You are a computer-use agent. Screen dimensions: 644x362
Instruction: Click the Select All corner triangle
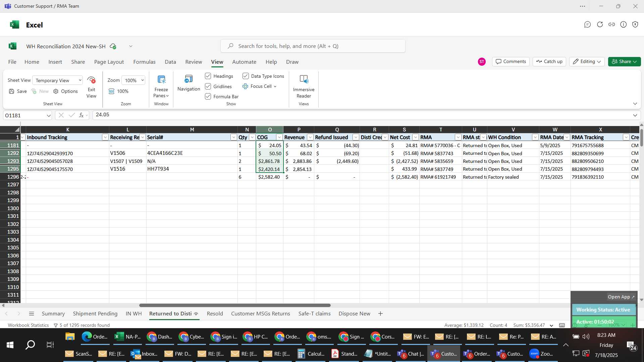click(x=17, y=129)
